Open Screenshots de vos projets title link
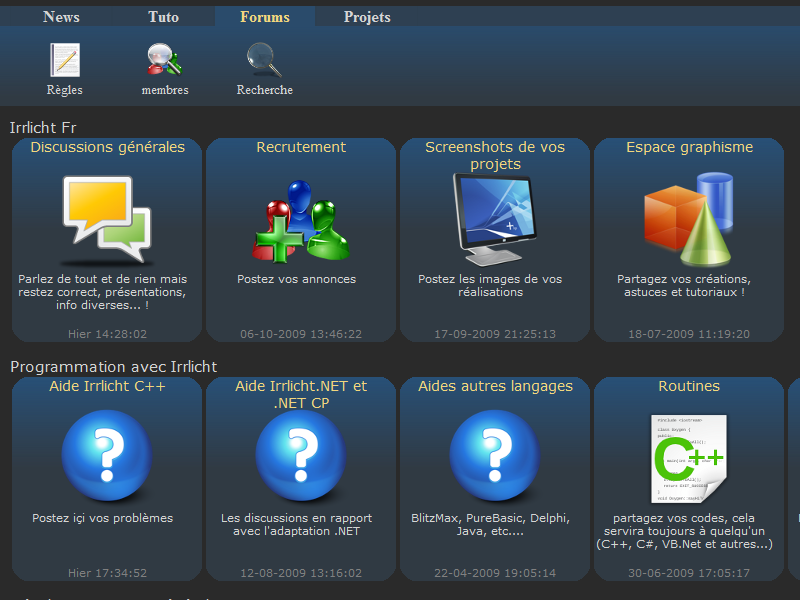800x600 pixels. 495,155
